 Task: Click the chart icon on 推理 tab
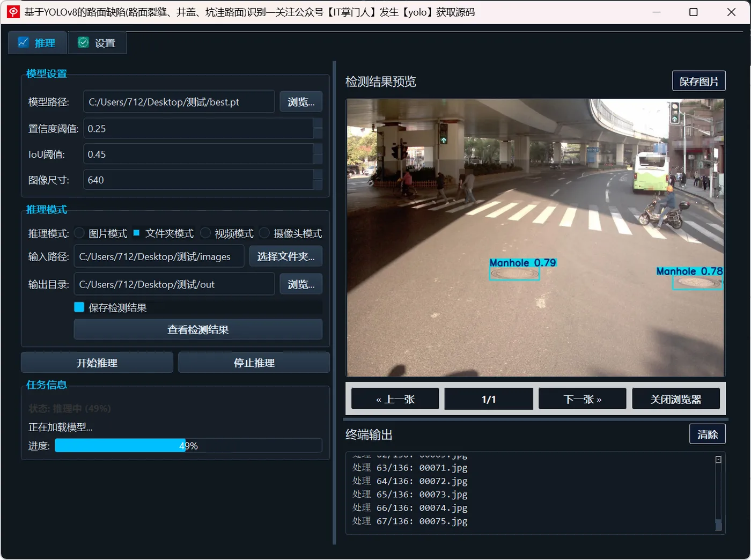pos(23,42)
